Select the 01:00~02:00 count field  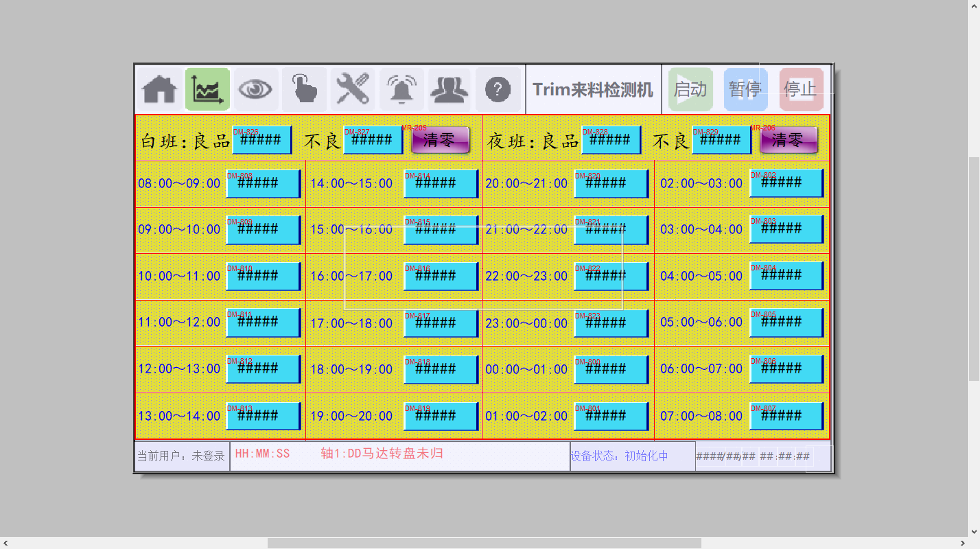tap(611, 416)
